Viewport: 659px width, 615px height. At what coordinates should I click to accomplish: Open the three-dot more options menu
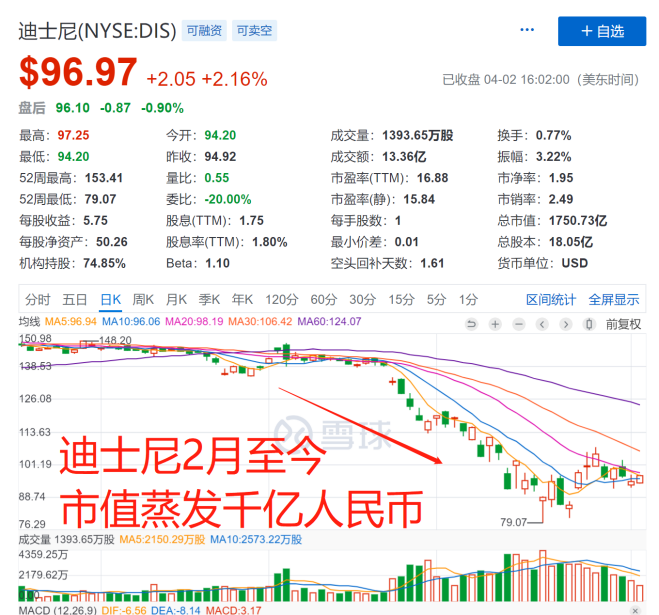pyautogui.click(x=527, y=30)
